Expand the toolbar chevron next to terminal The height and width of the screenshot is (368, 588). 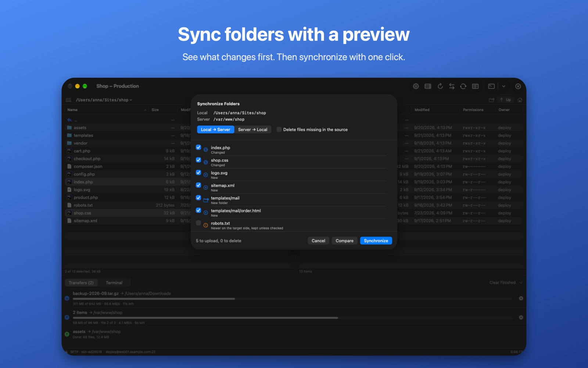(503, 86)
